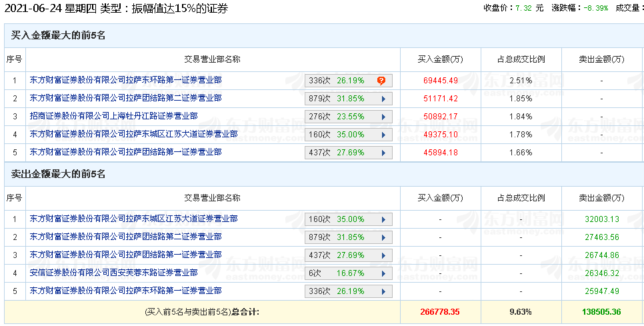Click the blue arrow beside 276次 23.55%
The width and height of the screenshot is (644, 326).
[383, 117]
